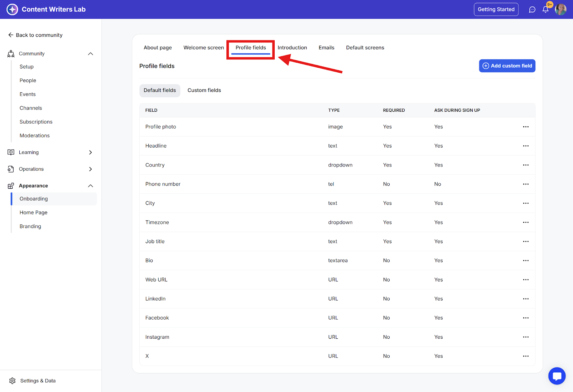This screenshot has height=392, width=573.
Task: Click the Learning book icon
Action: (x=11, y=152)
